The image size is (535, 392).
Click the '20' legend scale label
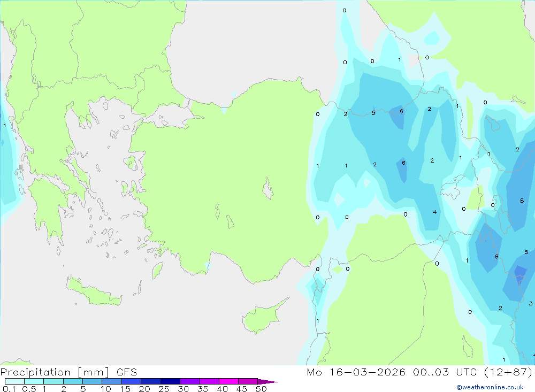(144, 389)
